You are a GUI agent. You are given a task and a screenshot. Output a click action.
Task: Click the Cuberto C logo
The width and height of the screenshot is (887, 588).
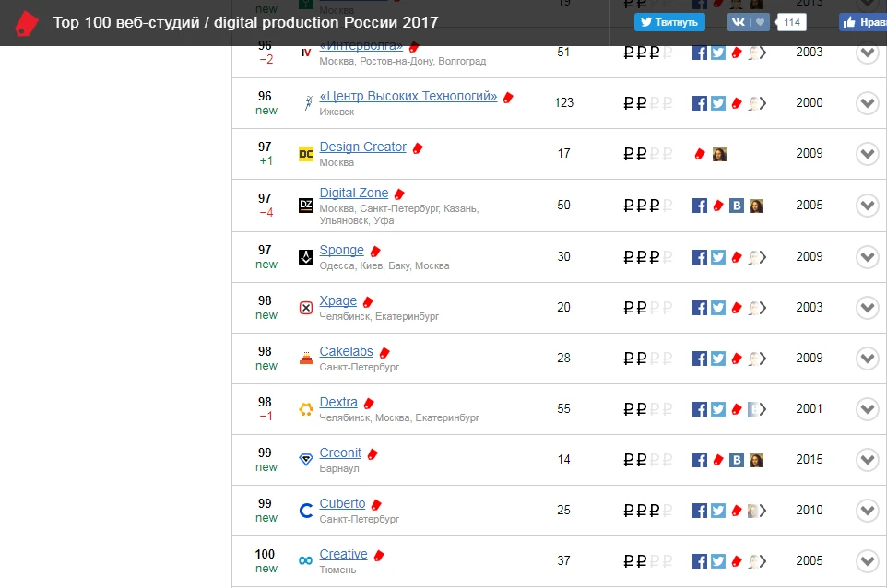(x=306, y=512)
